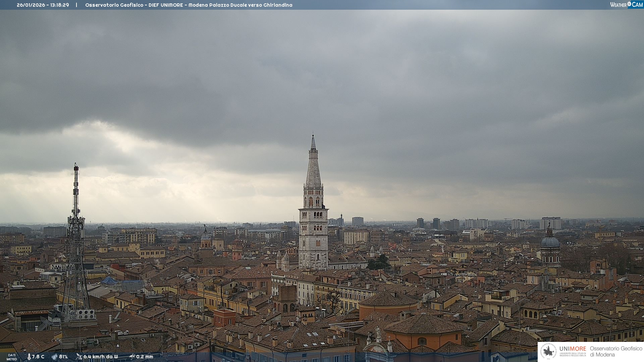Click the rain umbrella precipitation icon
The width and height of the screenshot is (644, 362).
point(132,357)
